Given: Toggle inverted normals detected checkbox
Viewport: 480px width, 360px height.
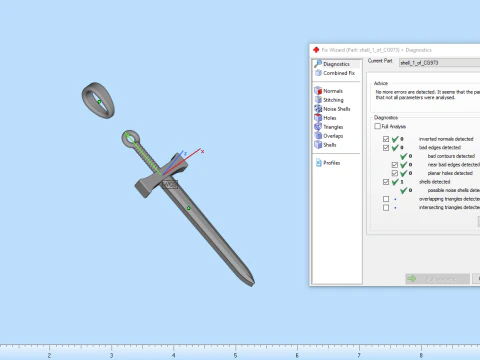Looking at the screenshot, I should tap(386, 139).
